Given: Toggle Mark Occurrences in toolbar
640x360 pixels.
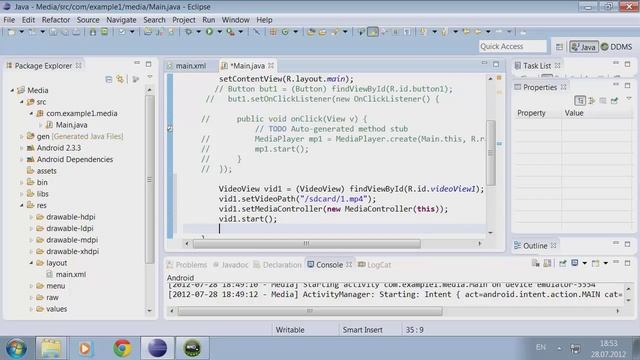Looking at the screenshot, I should 373,31.
